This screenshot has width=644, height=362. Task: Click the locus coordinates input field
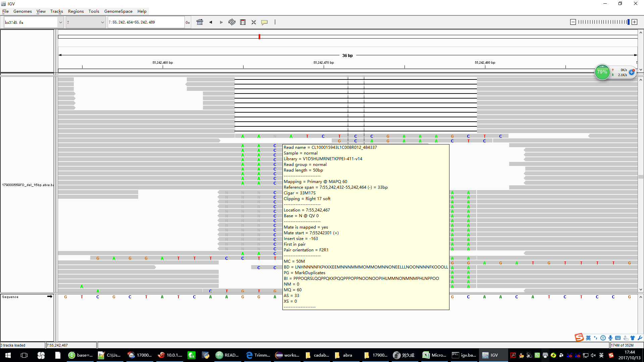pyautogui.click(x=146, y=22)
